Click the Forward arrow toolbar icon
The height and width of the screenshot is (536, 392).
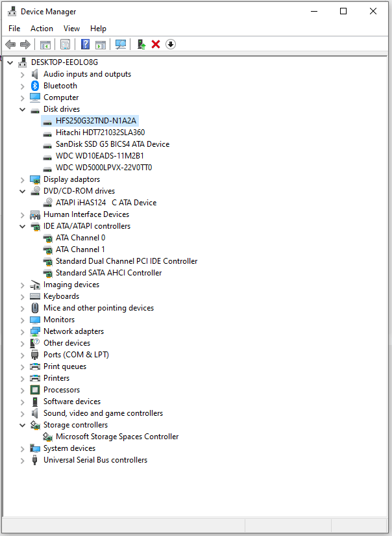(25, 44)
